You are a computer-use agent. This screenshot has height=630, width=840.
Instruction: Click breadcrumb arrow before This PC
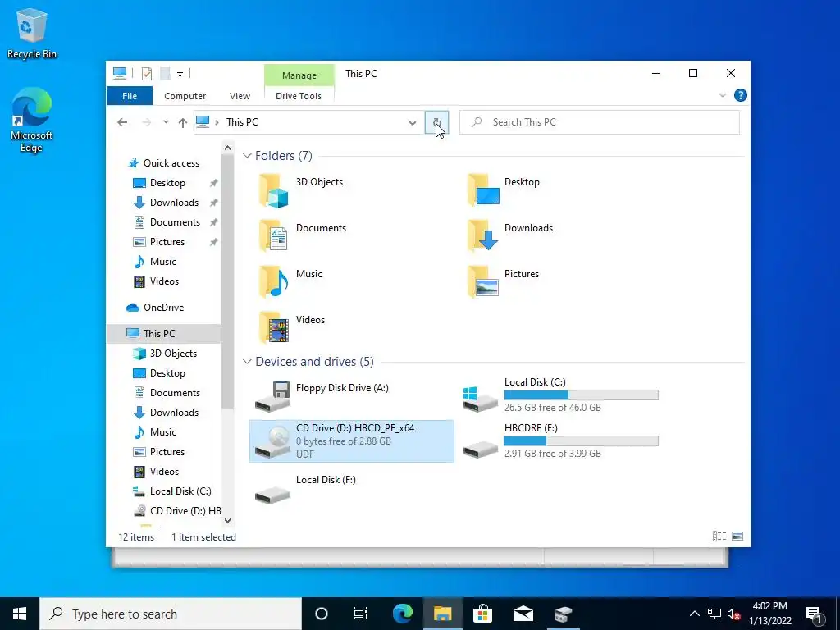click(x=217, y=123)
